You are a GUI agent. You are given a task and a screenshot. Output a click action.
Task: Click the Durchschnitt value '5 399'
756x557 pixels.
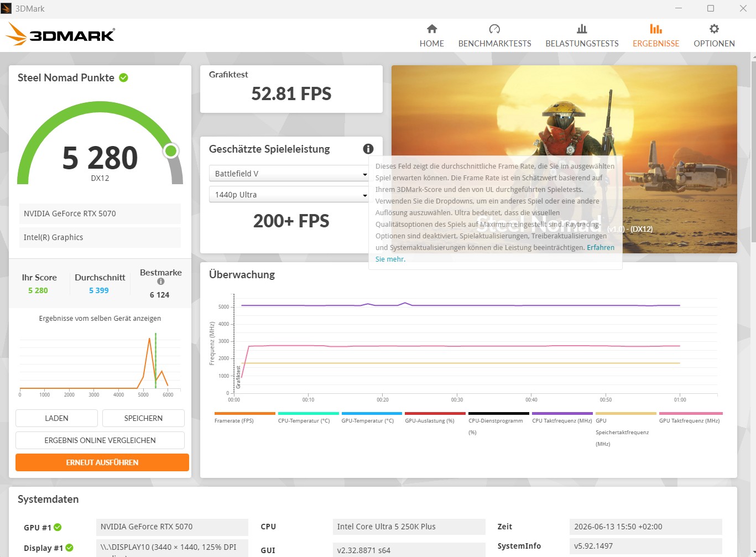coord(99,290)
